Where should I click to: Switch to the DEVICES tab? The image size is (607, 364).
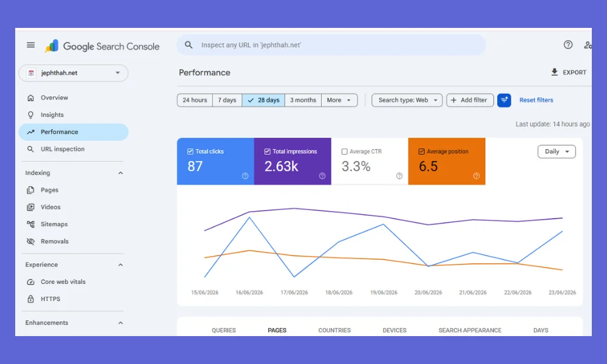pyautogui.click(x=395, y=331)
